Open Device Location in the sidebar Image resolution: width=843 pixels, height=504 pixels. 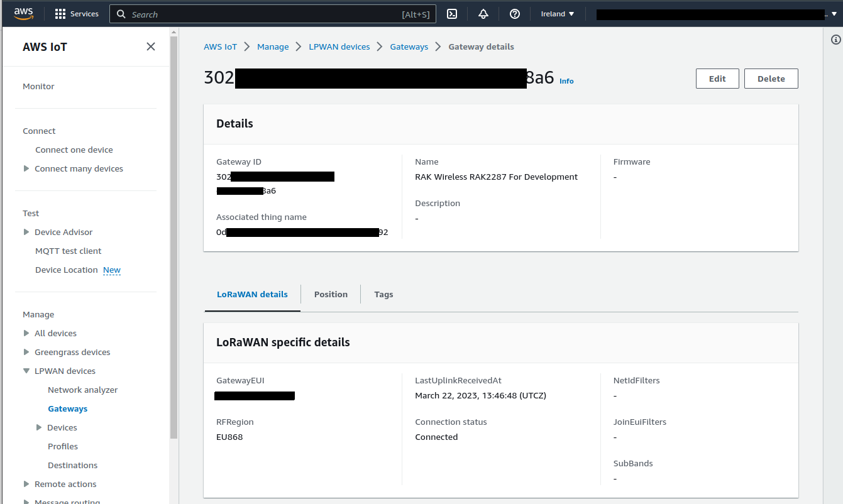tap(67, 270)
